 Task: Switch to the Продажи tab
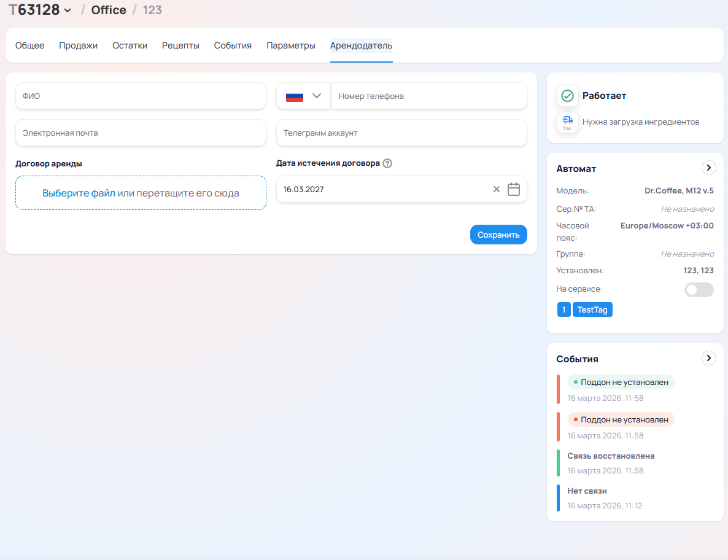78,45
